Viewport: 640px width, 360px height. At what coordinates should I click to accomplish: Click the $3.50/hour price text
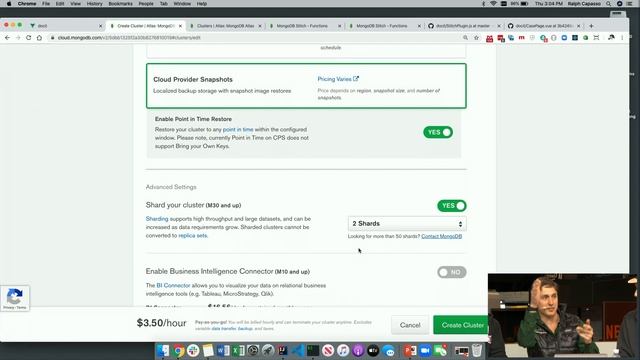pos(162,323)
